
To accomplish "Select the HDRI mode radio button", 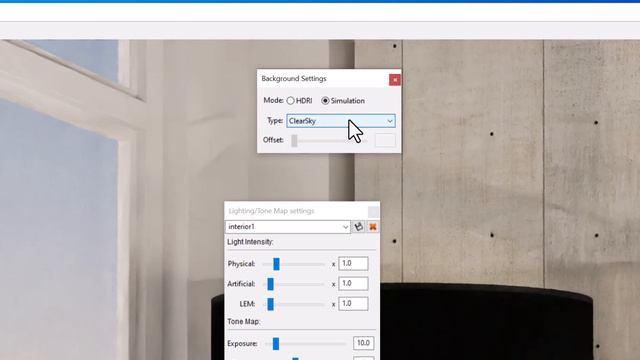I will coord(290,100).
